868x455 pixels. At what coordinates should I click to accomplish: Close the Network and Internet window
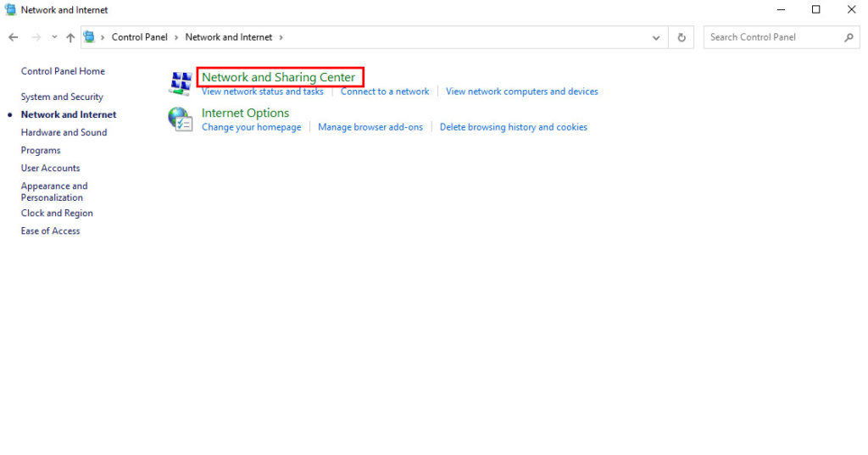click(851, 9)
